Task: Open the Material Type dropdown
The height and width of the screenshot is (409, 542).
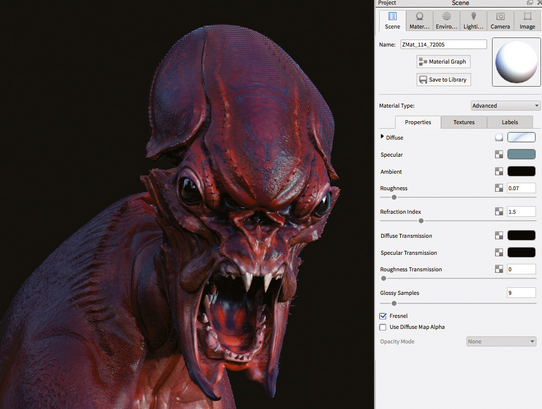Action: (x=505, y=105)
